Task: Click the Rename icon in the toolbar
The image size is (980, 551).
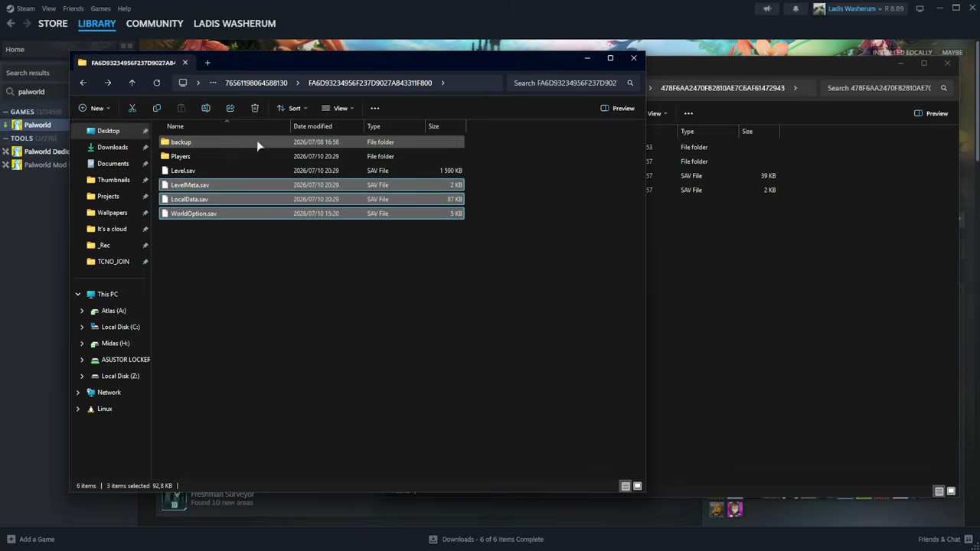Action: 205,108
